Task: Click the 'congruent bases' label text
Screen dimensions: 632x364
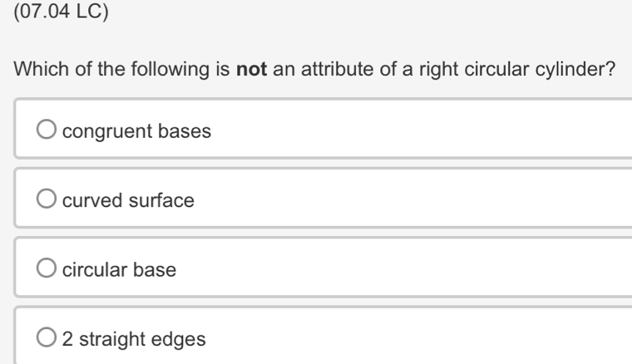Action: 136,131
